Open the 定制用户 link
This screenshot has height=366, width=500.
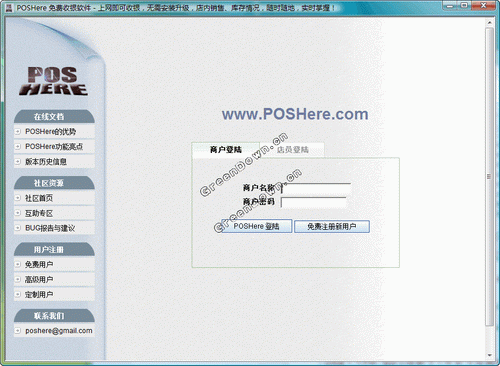pos(39,295)
